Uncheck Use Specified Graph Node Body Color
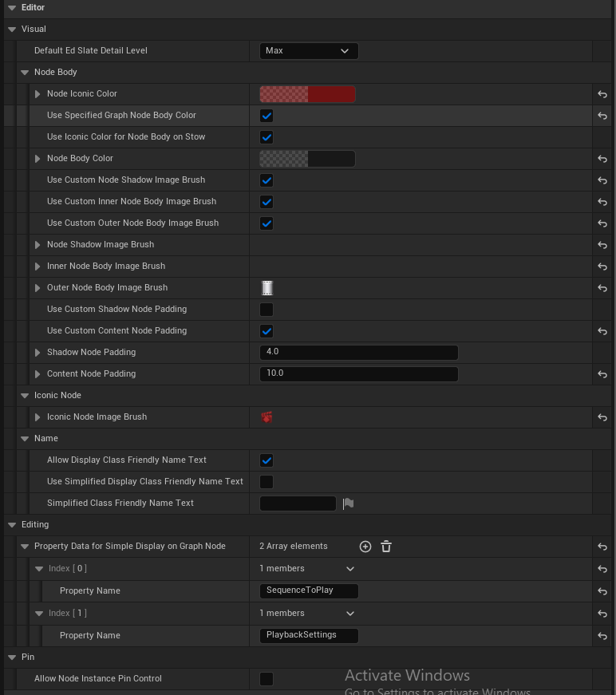Image resolution: width=616 pixels, height=695 pixels. tap(267, 116)
